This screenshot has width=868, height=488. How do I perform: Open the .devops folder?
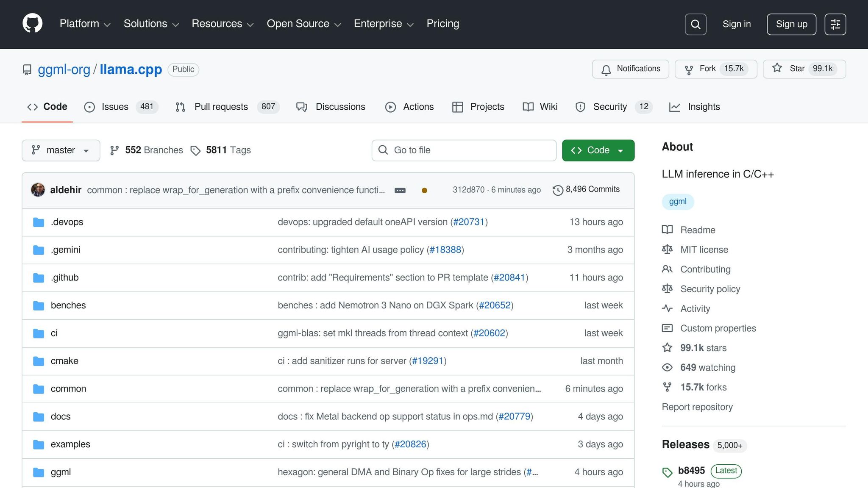67,222
